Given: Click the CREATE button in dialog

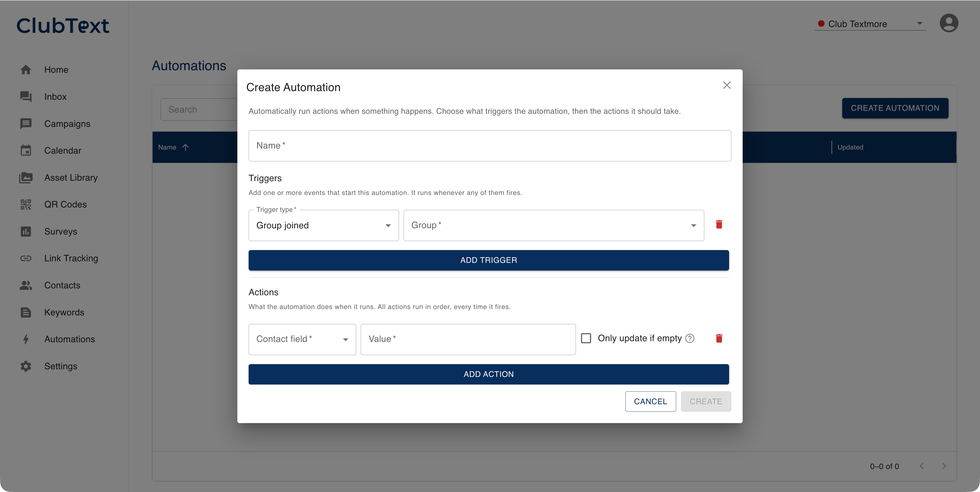Looking at the screenshot, I should (x=706, y=401).
